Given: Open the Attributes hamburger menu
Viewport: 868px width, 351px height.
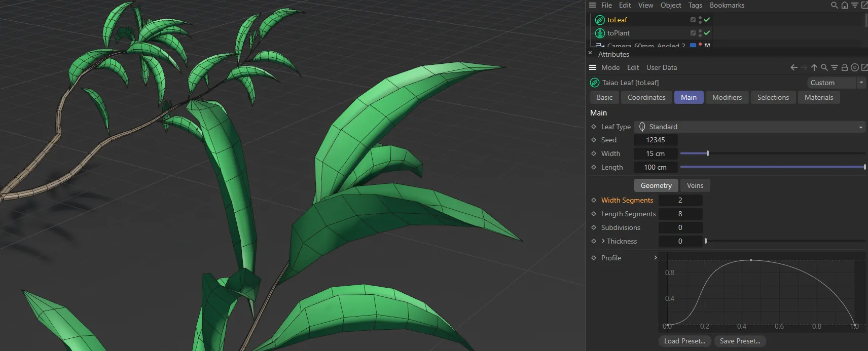Looking at the screenshot, I should click(592, 67).
